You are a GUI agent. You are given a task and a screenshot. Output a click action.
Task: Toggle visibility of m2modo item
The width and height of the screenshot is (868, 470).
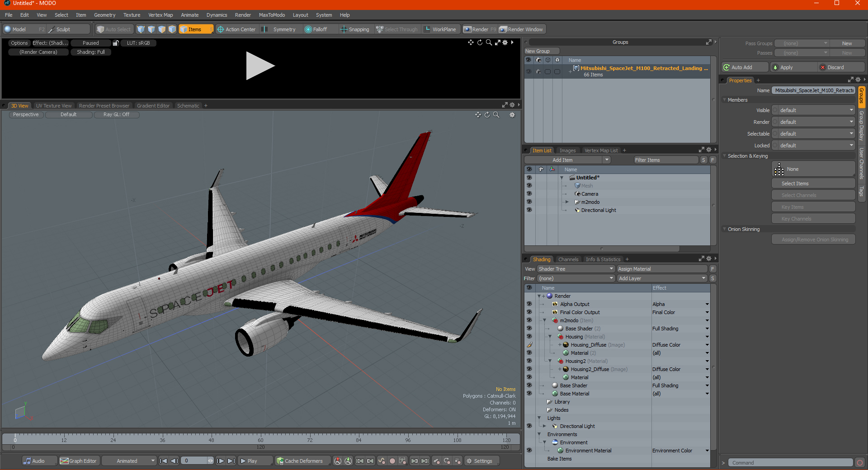pyautogui.click(x=529, y=202)
